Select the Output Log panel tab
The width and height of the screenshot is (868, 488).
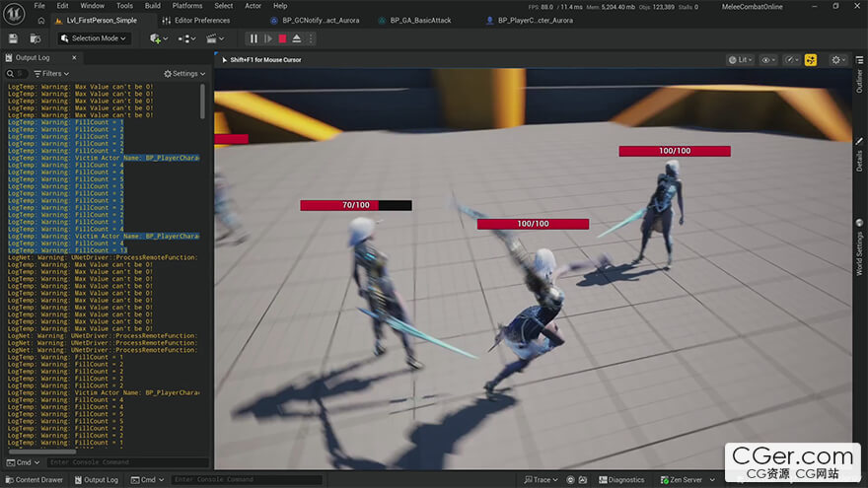click(33, 57)
